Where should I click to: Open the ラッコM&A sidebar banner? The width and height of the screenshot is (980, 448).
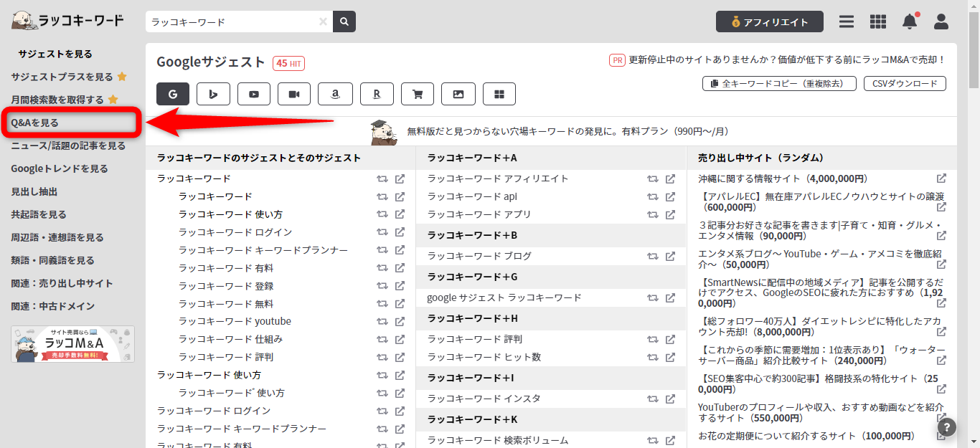(72, 344)
